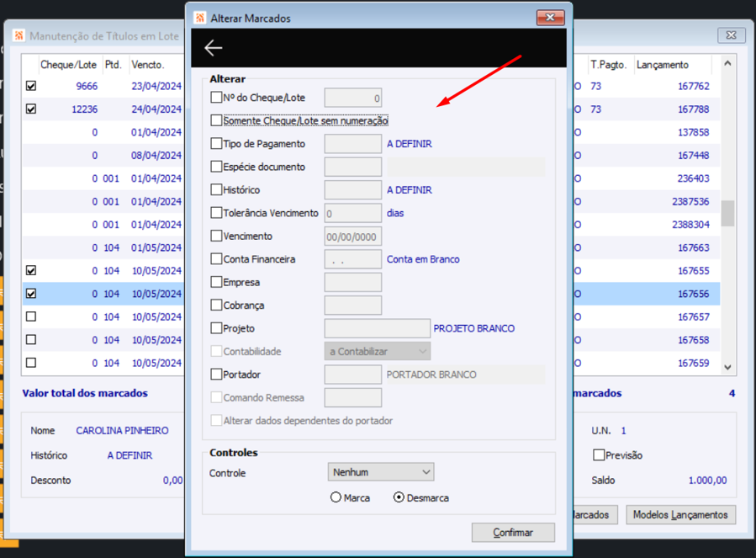Click the table's scroll up arrow
This screenshot has width=756, height=558.
pos(727,64)
